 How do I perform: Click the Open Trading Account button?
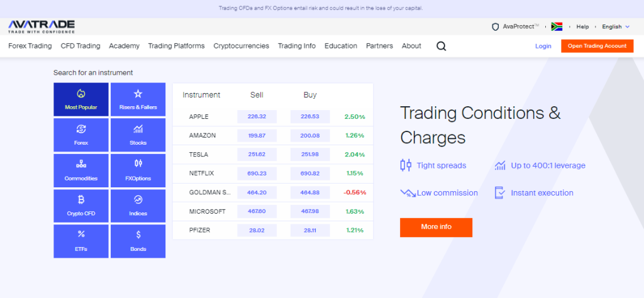[597, 46]
